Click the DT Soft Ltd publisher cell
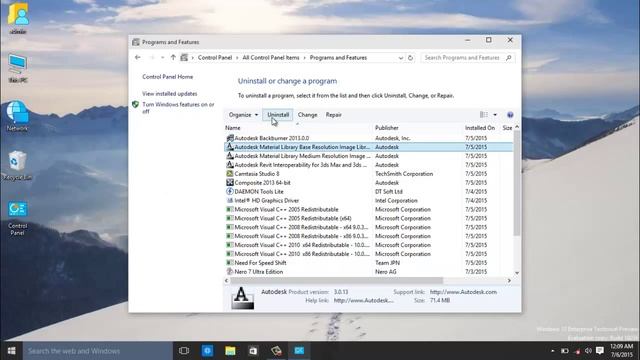The image size is (640, 360). [389, 191]
